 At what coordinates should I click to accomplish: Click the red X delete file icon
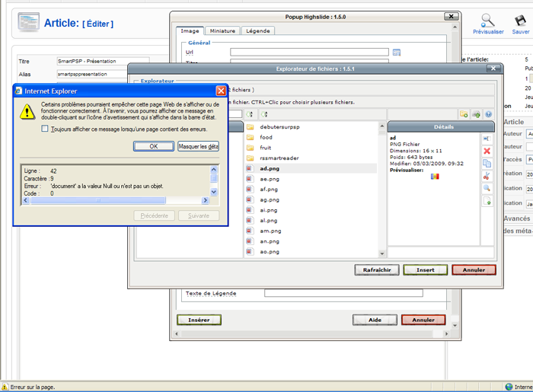coord(487,151)
